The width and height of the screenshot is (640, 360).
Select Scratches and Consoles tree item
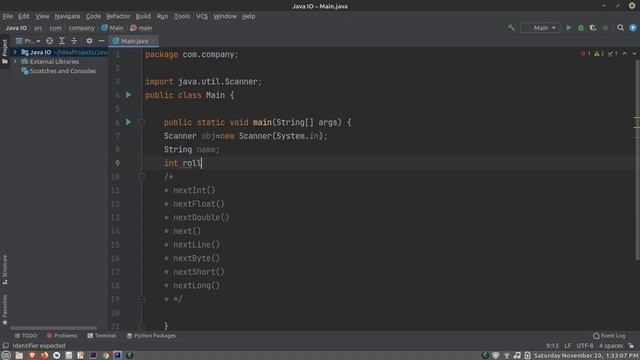click(x=59, y=71)
